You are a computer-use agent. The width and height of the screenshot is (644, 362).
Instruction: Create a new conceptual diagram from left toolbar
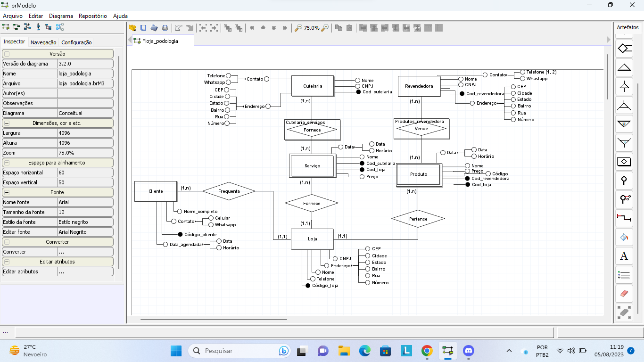[6, 27]
